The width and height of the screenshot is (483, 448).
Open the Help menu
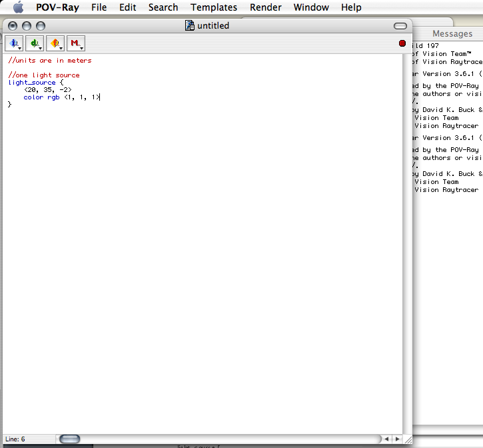[351, 7]
